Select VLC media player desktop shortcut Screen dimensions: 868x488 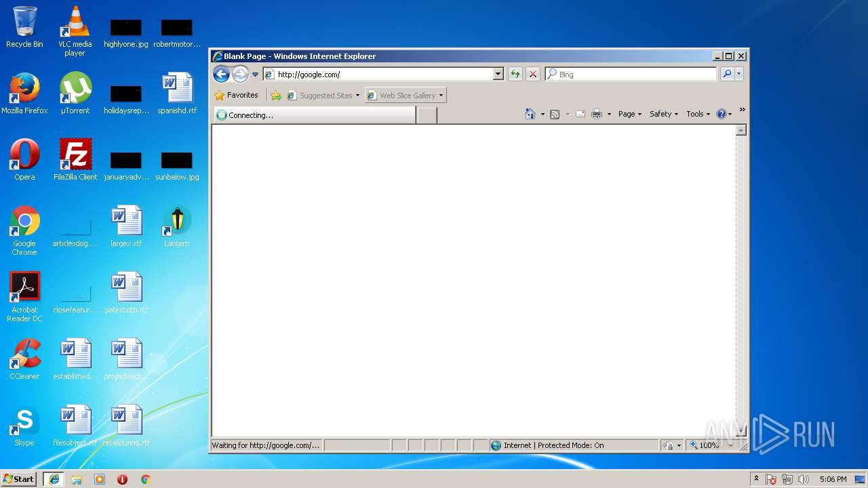[x=75, y=30]
